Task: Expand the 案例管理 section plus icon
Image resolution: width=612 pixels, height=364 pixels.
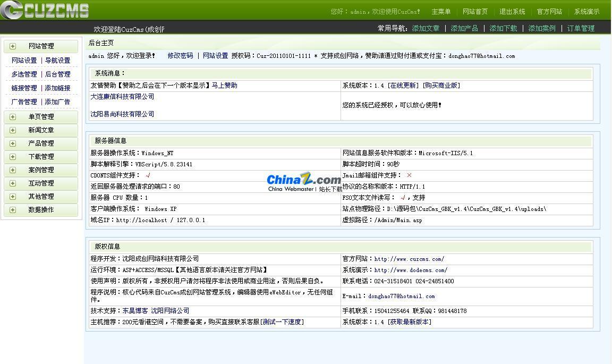Action: coord(12,170)
